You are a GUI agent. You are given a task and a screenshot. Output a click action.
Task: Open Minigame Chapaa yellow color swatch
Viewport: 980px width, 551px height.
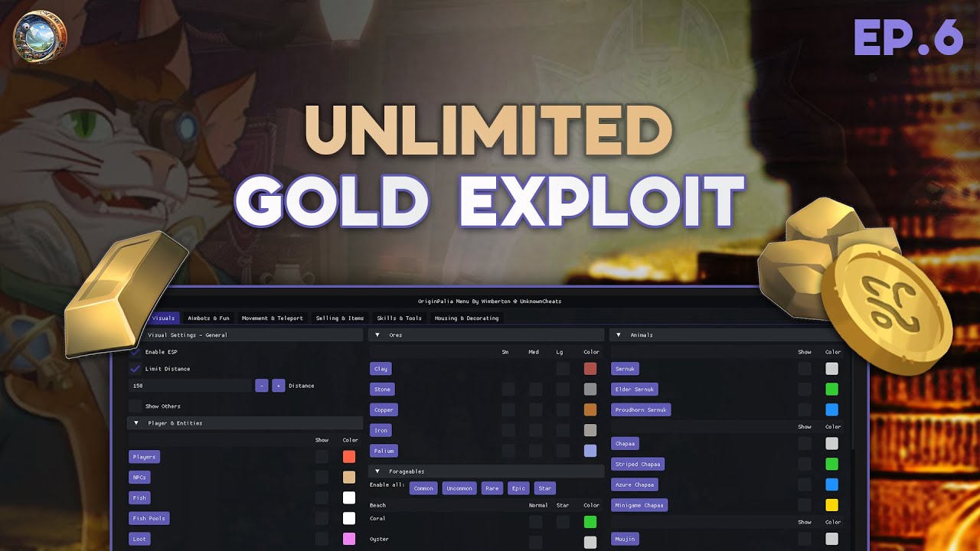pyautogui.click(x=831, y=505)
